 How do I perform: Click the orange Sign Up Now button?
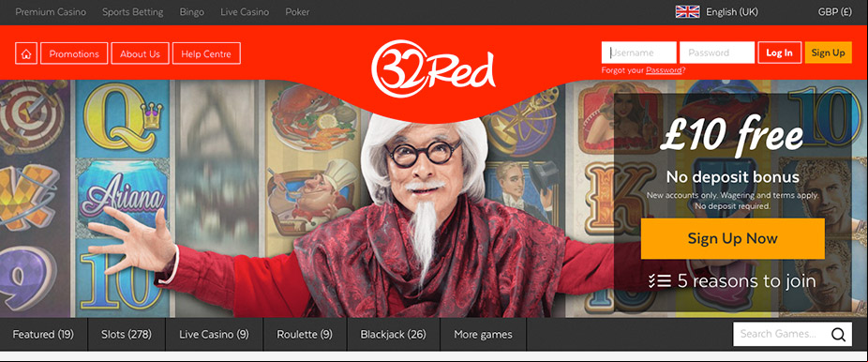point(732,238)
